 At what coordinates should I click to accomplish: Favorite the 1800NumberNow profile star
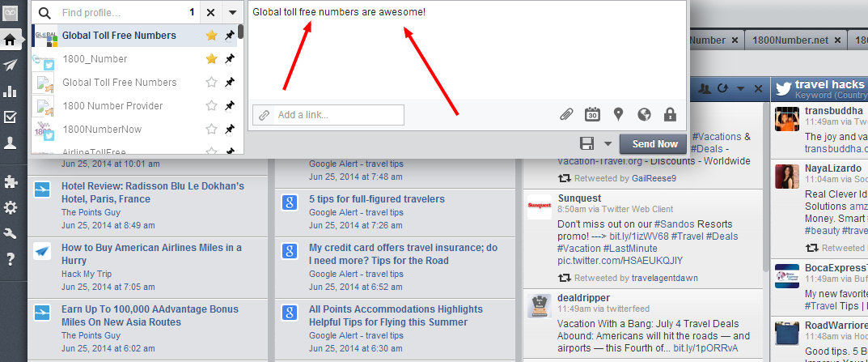click(211, 129)
